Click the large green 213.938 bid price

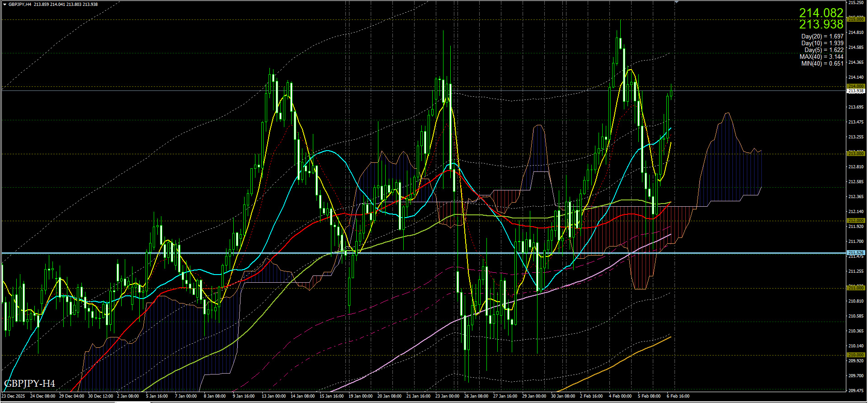pyautogui.click(x=821, y=24)
